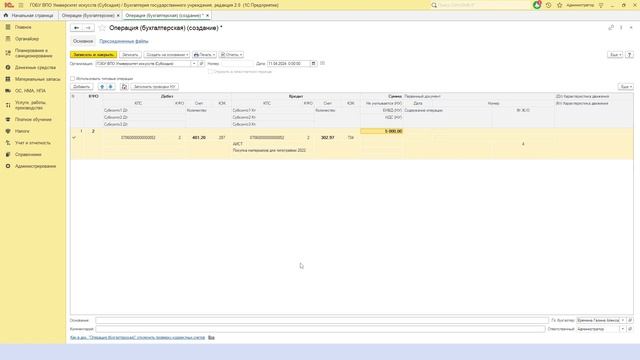
Task: Open the 'Администрирование' sidebar section
Action: [x=35, y=166]
